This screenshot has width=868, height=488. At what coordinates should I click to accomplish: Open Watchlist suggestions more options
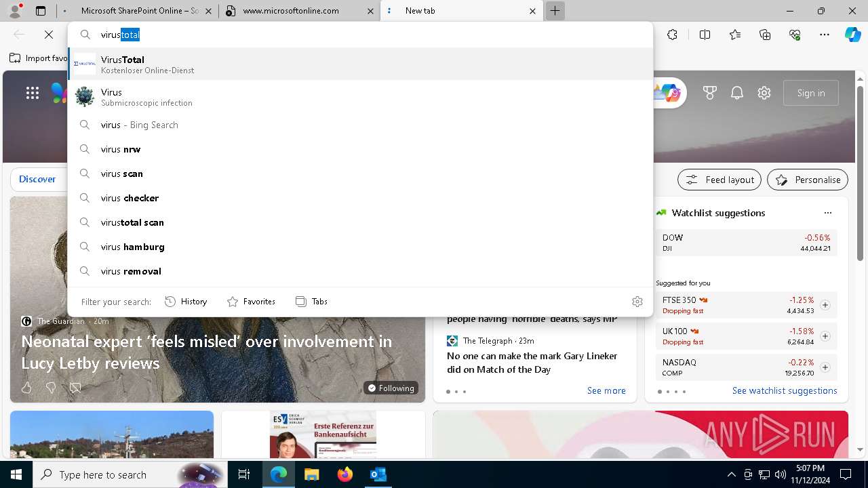pos(828,213)
